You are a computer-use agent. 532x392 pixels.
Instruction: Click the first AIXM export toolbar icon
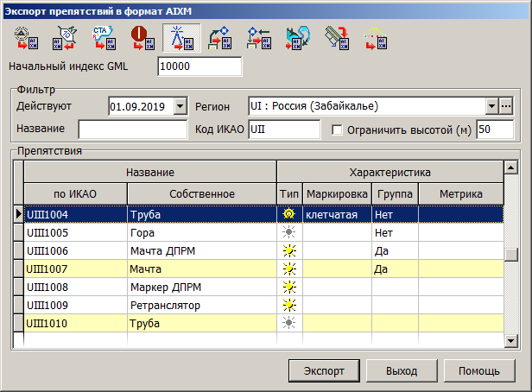24,38
